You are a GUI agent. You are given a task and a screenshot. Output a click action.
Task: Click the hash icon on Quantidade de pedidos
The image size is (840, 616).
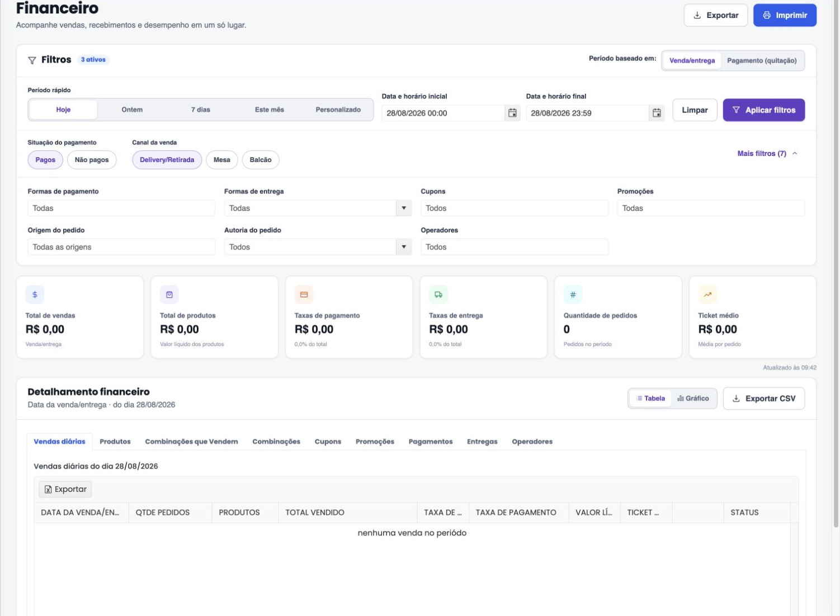[x=573, y=295]
